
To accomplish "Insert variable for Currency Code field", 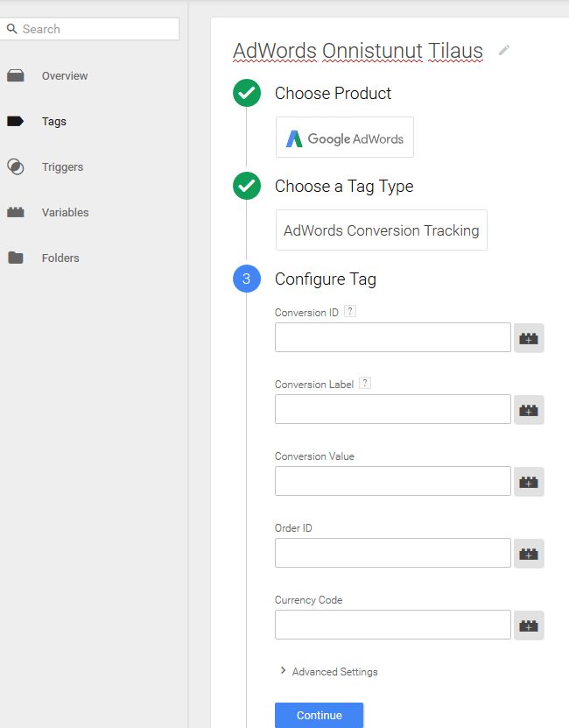I will (x=529, y=626).
